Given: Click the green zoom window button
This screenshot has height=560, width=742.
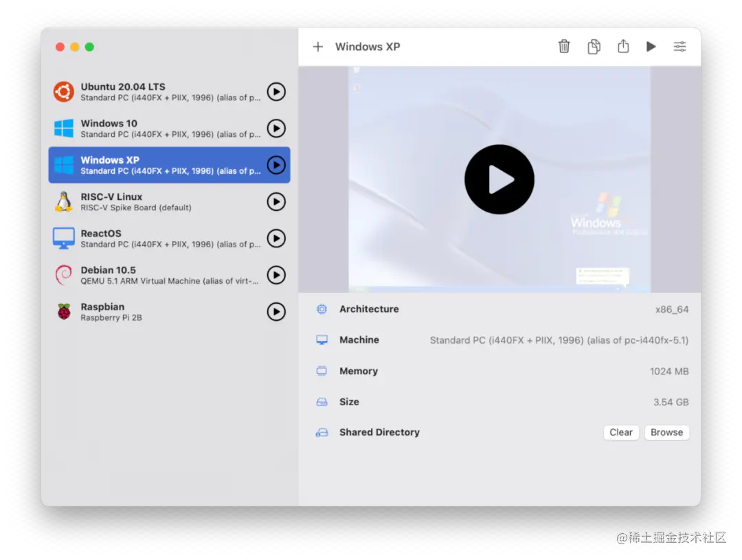Looking at the screenshot, I should click(89, 47).
